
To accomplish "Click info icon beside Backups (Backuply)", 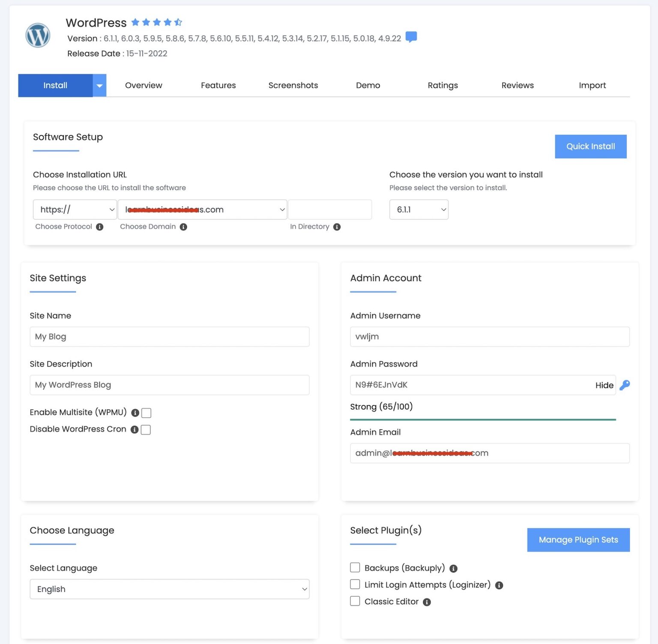I will click(453, 569).
